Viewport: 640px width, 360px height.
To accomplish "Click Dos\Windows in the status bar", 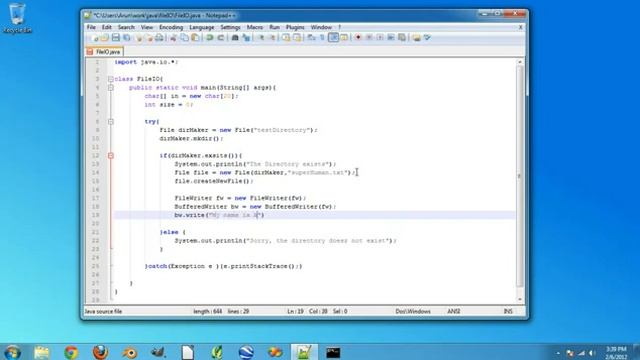I will pos(413,311).
